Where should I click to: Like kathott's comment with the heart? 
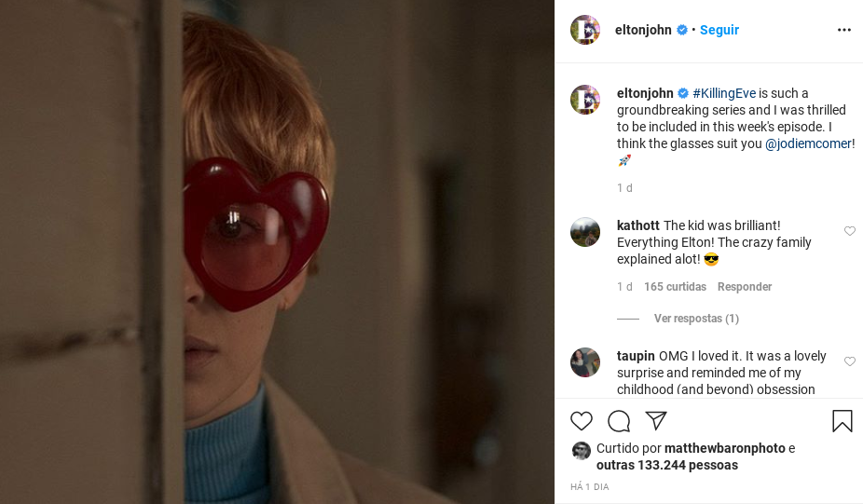[x=849, y=231]
